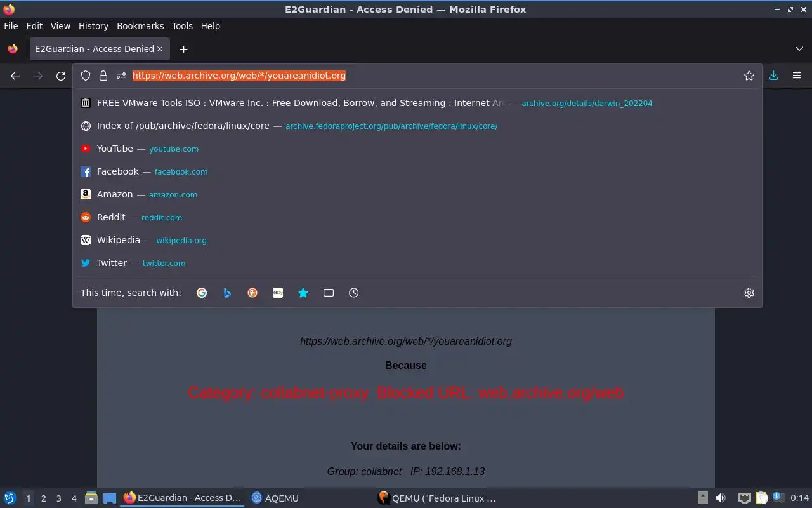Screen dimensions: 812x508
Task: Reload the current page
Action: (x=61, y=76)
